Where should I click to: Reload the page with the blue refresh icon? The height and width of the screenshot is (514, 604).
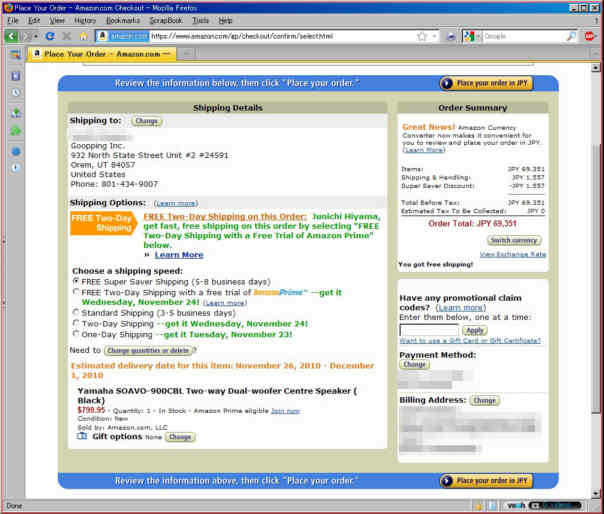point(50,36)
